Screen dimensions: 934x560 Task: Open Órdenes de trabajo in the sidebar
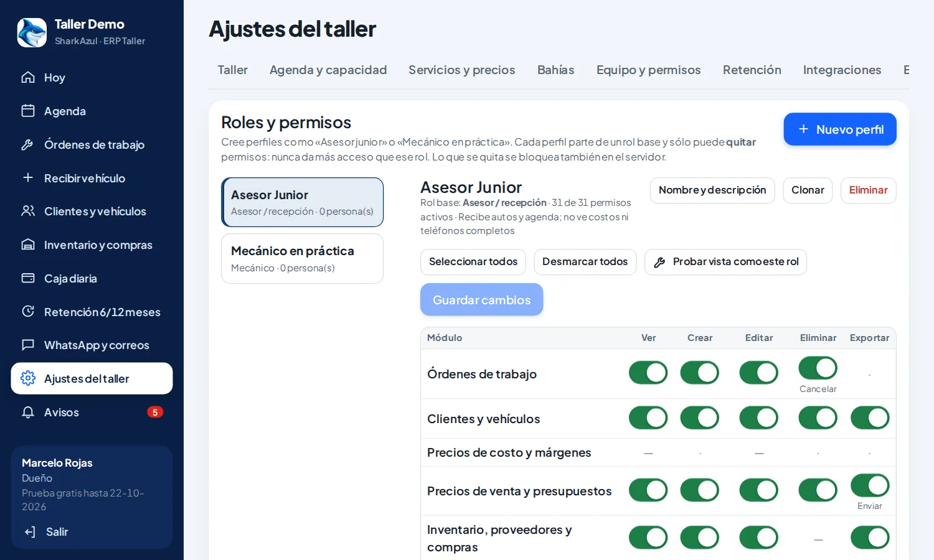(92, 144)
